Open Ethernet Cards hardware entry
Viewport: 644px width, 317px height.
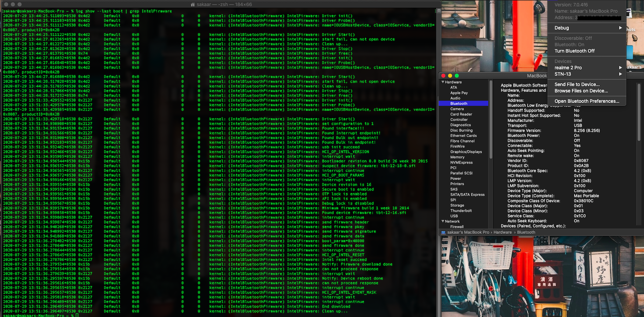point(464,135)
